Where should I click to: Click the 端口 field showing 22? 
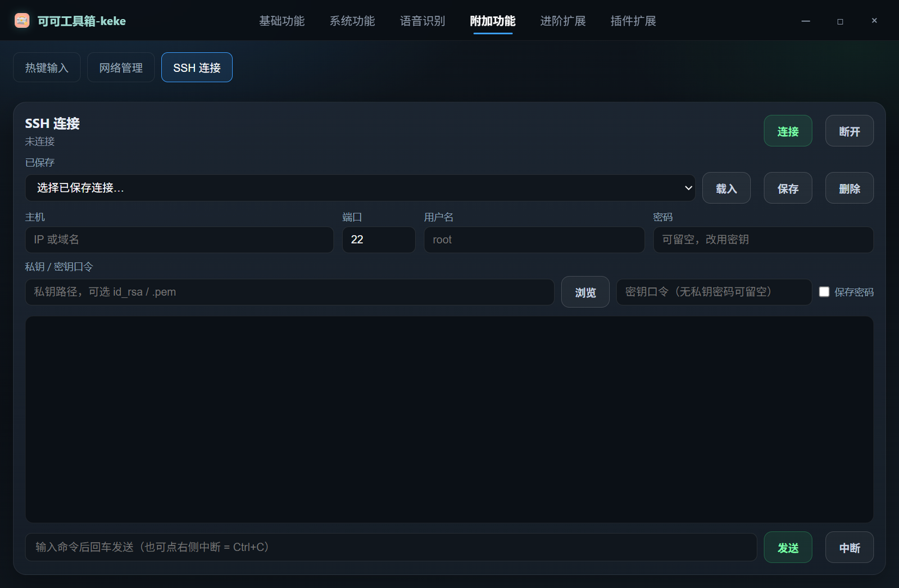tap(379, 240)
